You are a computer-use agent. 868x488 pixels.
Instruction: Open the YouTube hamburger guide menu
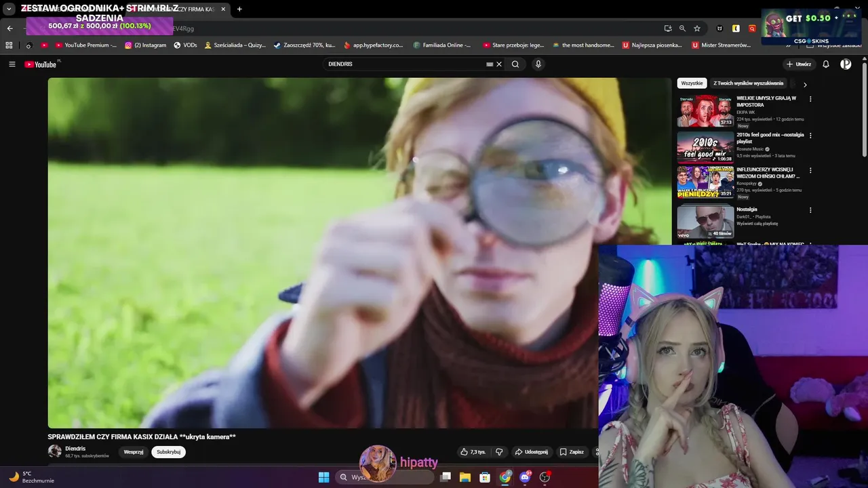12,64
